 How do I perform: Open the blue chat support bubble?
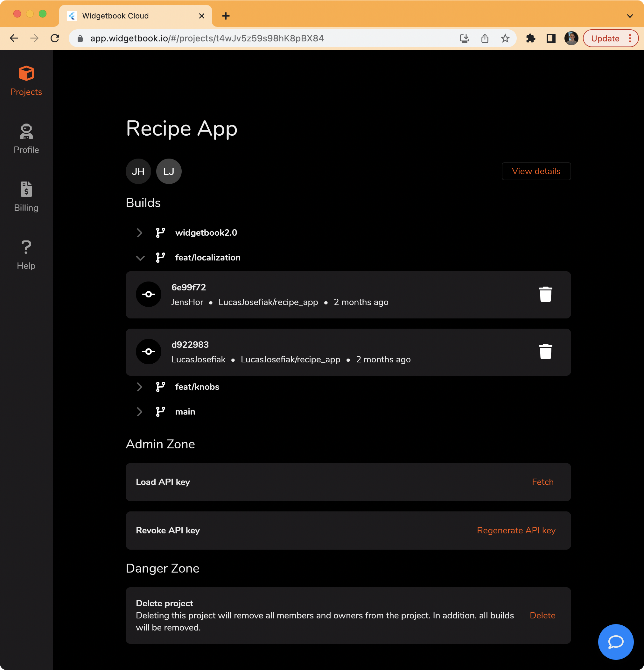[615, 642]
